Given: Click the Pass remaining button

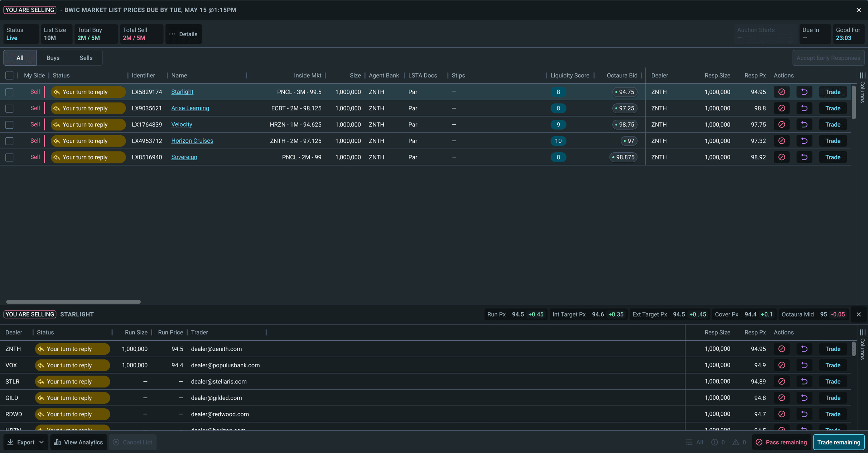Looking at the screenshot, I should 781,442.
